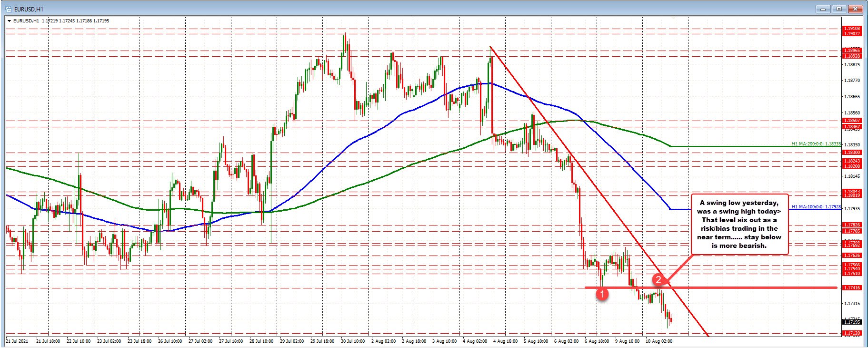Click the 6 Aug 18:00 time label

pyautogui.click(x=597, y=341)
